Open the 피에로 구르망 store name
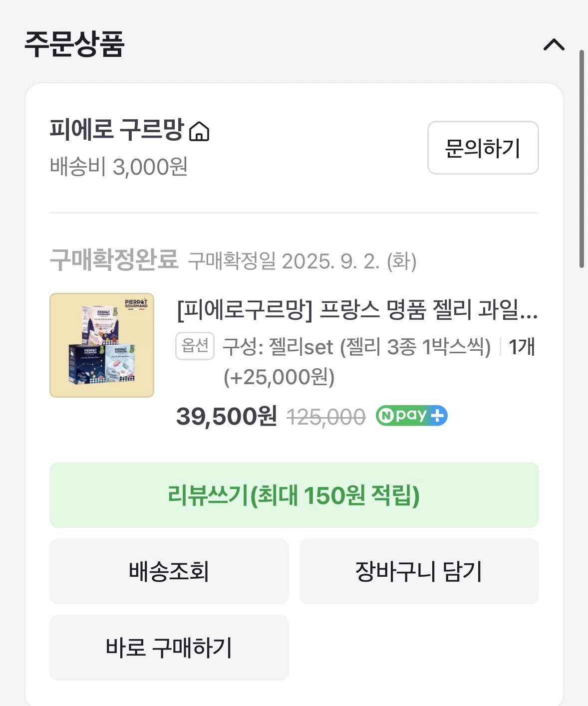This screenshot has height=706, width=588. pyautogui.click(x=117, y=129)
